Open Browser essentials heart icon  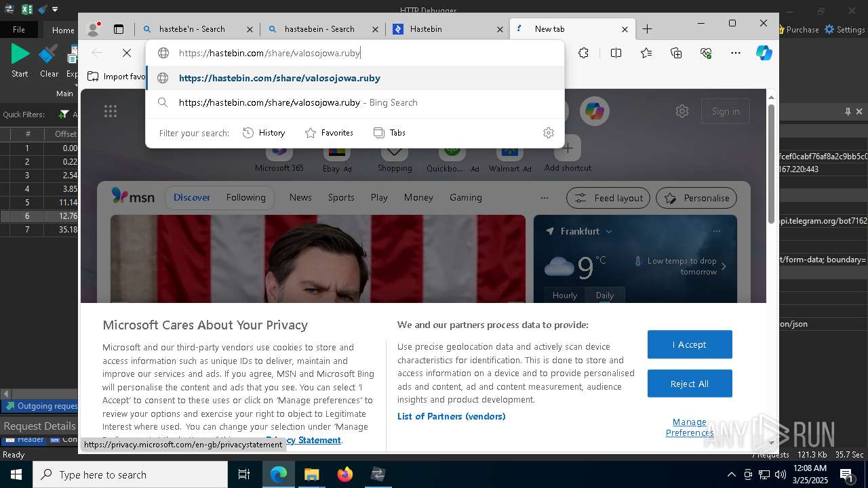coord(706,53)
